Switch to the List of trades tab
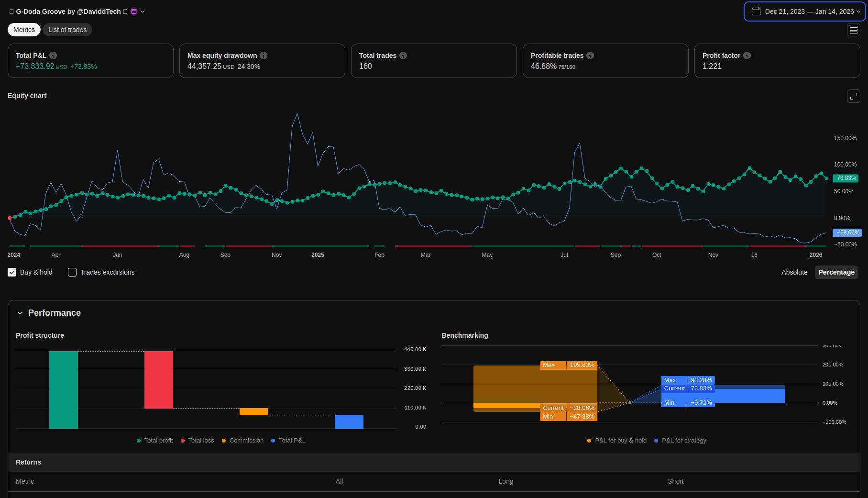Viewport: 868px width, 498px height. coord(67,30)
